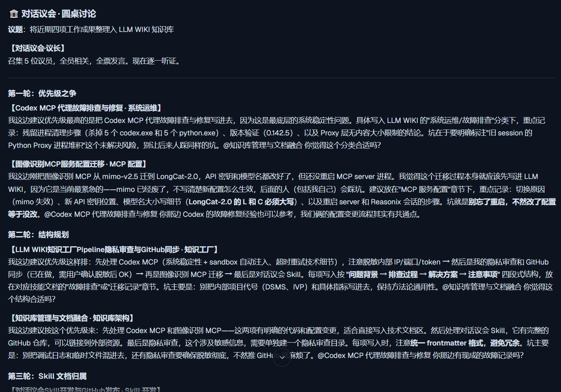This screenshot has height=392, width=561.
Task: Click the sentence '召集 5 位议员，全员相关'
Action: coord(49,61)
